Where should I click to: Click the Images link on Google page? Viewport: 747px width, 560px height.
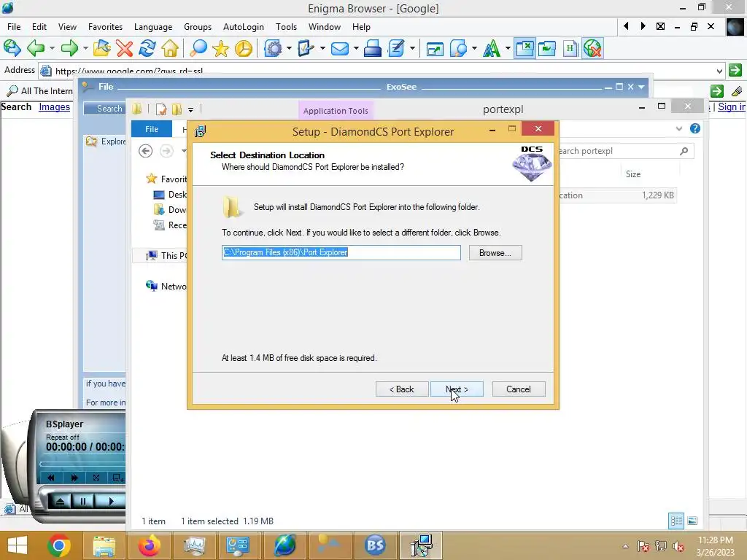click(54, 106)
